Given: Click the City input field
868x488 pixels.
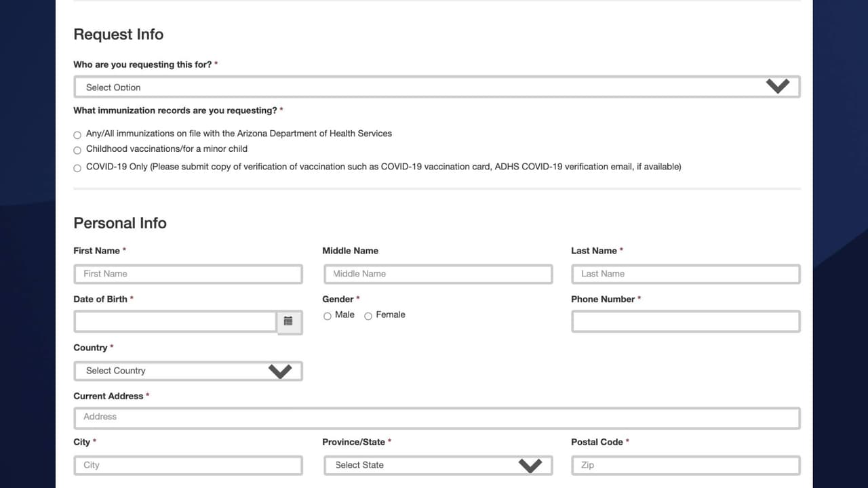Looking at the screenshot, I should [x=188, y=465].
